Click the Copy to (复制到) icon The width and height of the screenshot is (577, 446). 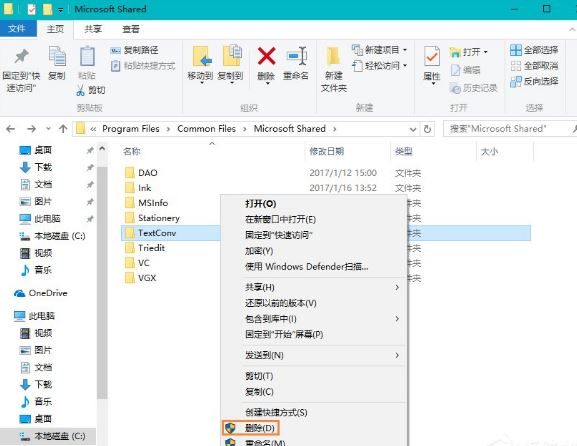click(x=231, y=56)
